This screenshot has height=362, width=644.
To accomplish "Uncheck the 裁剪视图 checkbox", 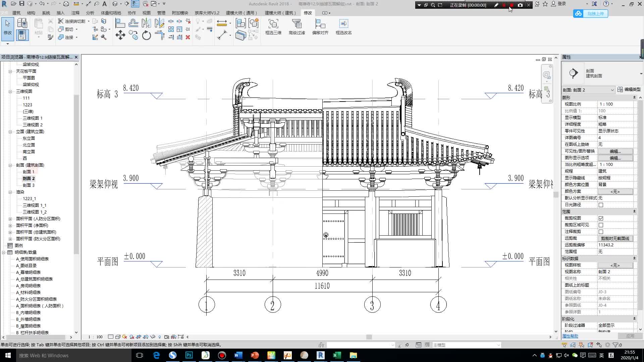I will coord(601,218).
